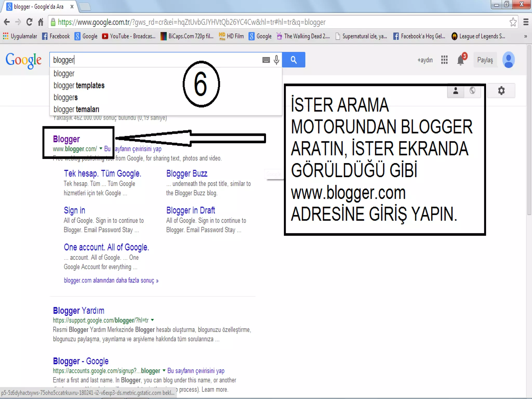Open Facebook'a Hoş Gel... bookmark
Image resolution: width=532 pixels, height=399 pixels.
pos(419,36)
